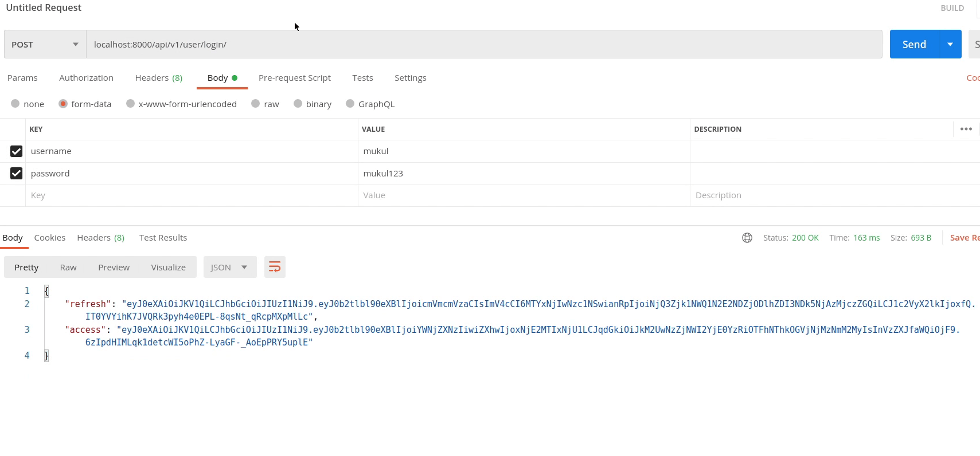This screenshot has height=456, width=980.
Task: Select the binary body type radio
Action: pyautogui.click(x=298, y=104)
